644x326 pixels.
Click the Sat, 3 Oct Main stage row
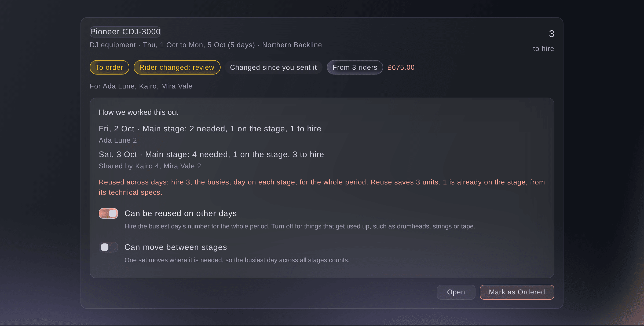211,154
